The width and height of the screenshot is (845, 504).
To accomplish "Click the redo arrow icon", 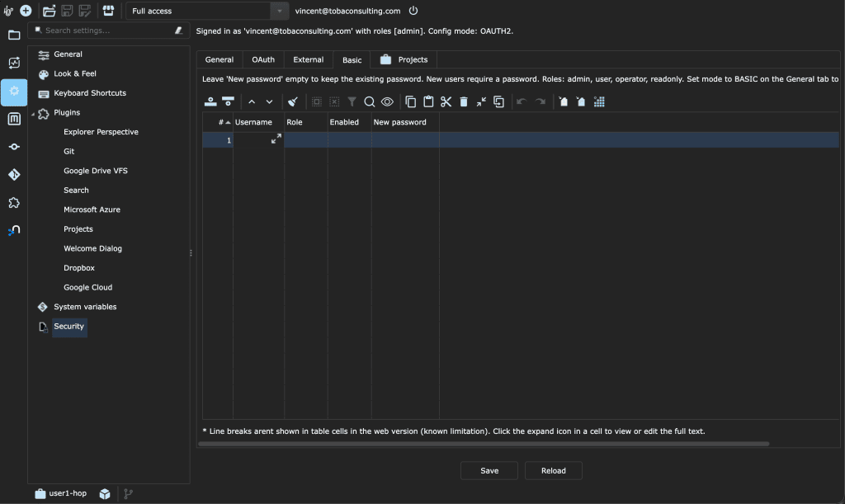I will coord(540,101).
